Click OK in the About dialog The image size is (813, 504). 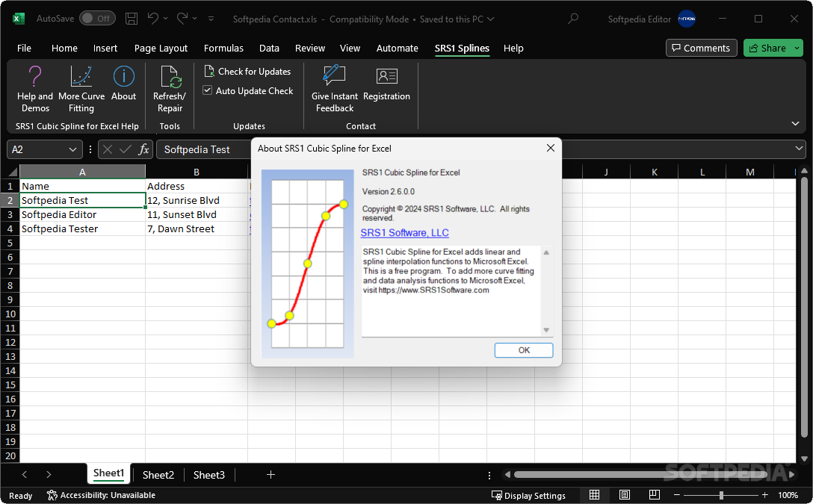click(524, 350)
